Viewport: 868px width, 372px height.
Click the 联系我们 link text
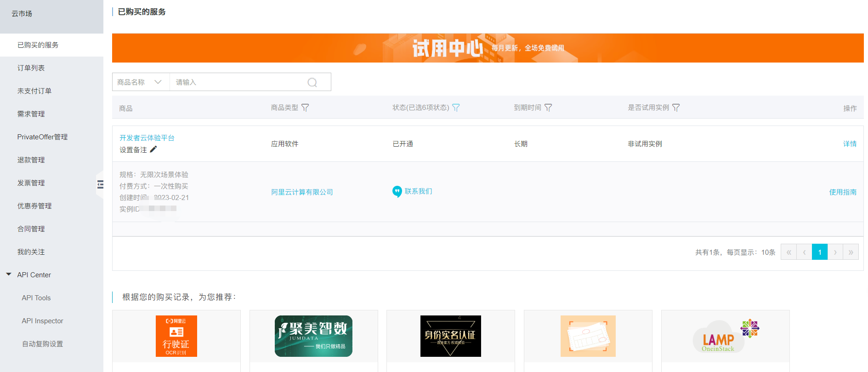pyautogui.click(x=418, y=191)
